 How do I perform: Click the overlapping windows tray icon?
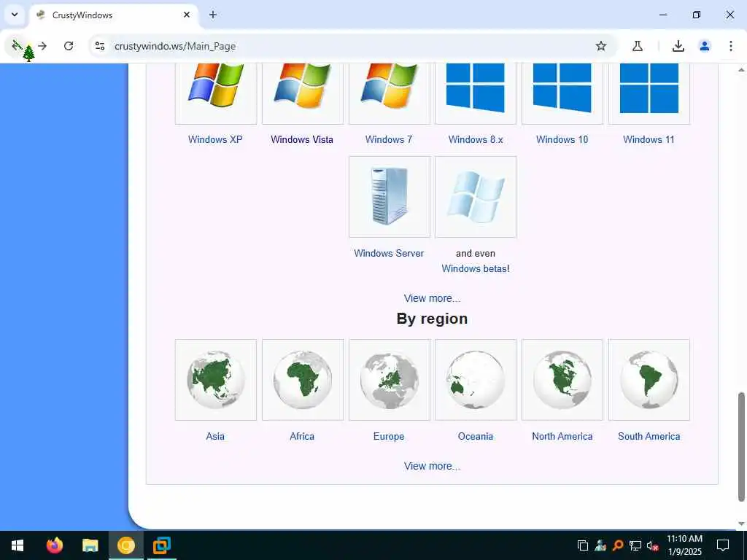583,545
